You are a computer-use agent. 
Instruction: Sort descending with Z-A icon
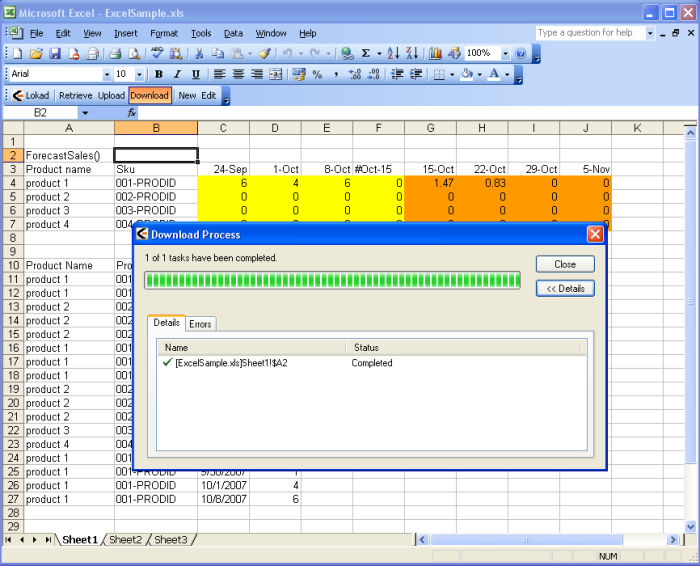(412, 54)
